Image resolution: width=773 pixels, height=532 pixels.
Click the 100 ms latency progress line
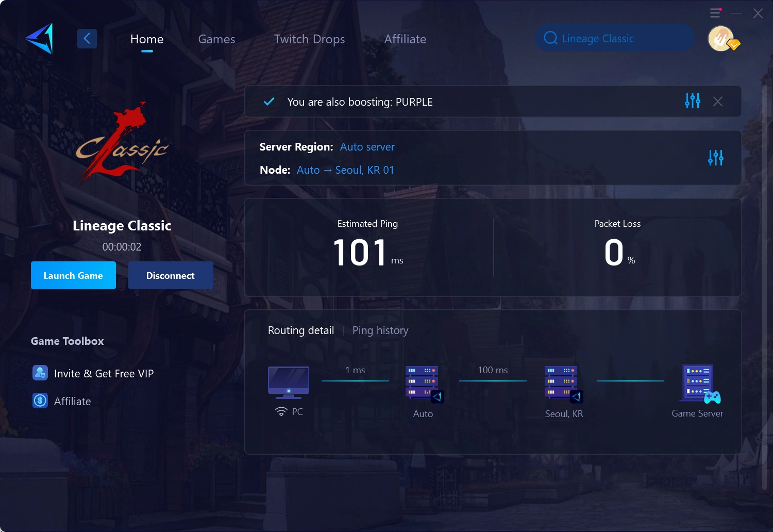coord(493,379)
